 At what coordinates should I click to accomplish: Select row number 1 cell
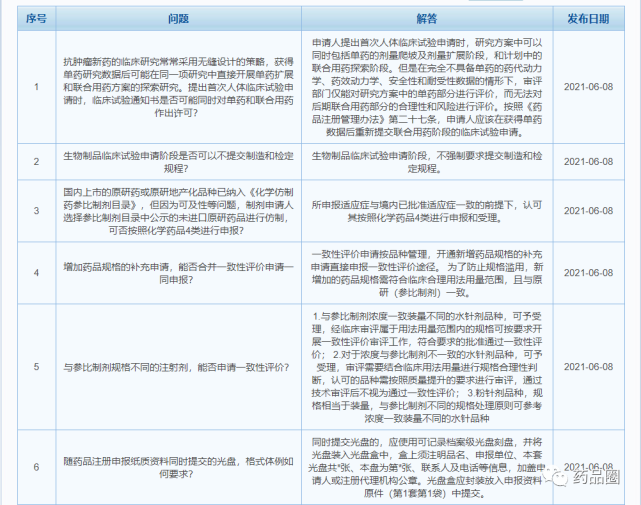[36, 87]
